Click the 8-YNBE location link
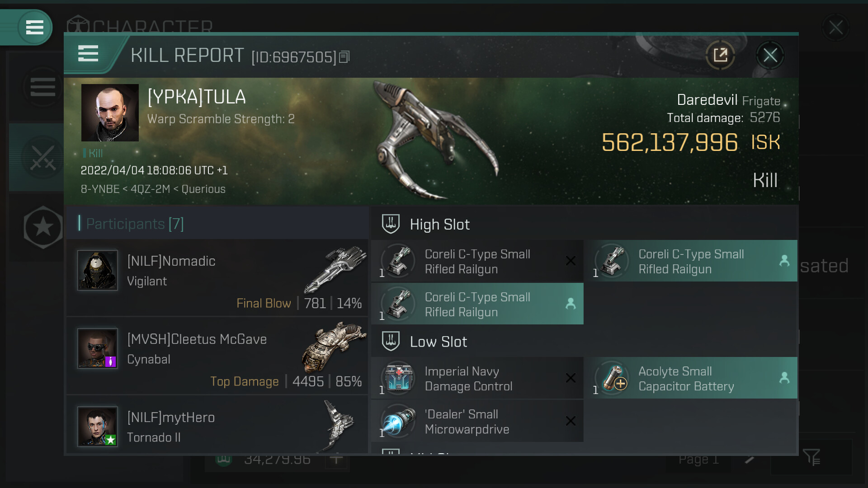Screen dimensions: 868x488 100,189
